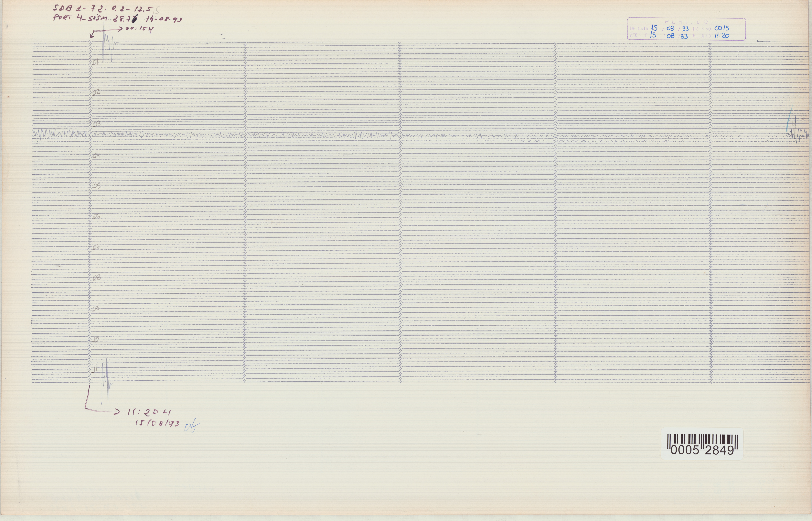Screen dimensions: 812x521
Task: Click hour label "04" on the trace
Action: point(96,155)
